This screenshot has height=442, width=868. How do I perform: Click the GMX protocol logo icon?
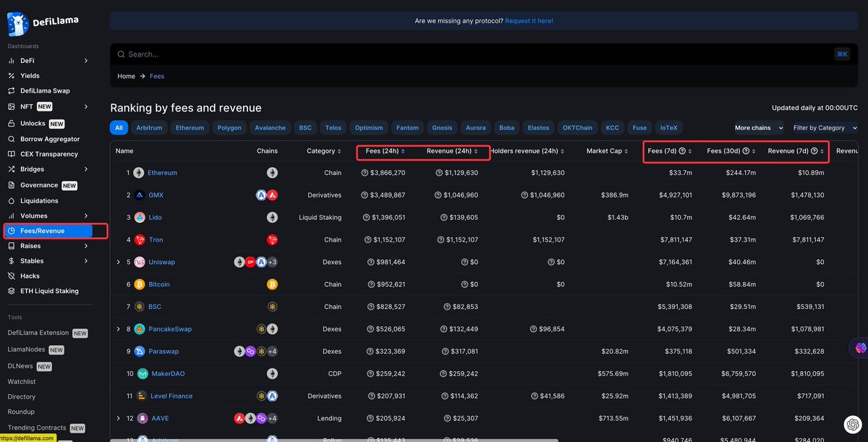[x=140, y=195]
